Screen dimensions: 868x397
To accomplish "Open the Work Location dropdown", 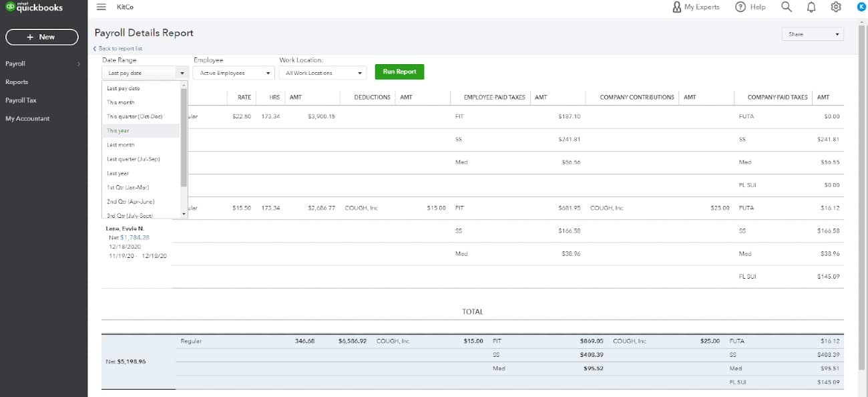I will point(322,72).
